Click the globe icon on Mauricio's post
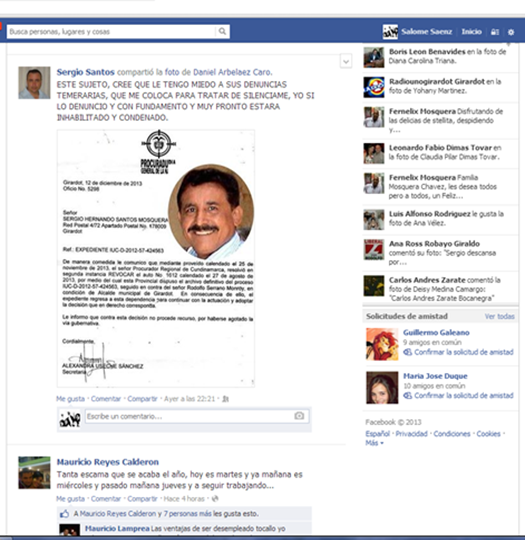 click(215, 498)
